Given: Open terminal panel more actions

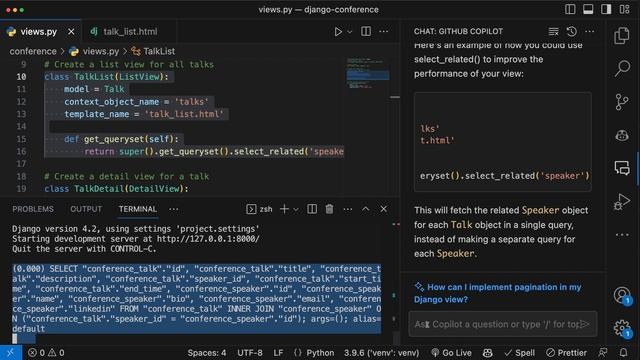Looking at the screenshot, I should [348, 209].
